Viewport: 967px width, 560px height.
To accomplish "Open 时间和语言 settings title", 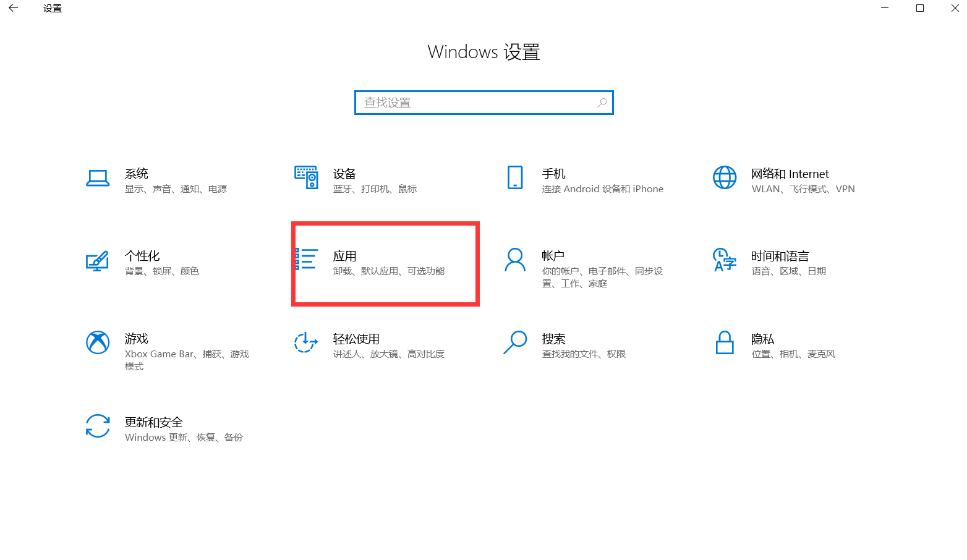I will pyautogui.click(x=780, y=256).
